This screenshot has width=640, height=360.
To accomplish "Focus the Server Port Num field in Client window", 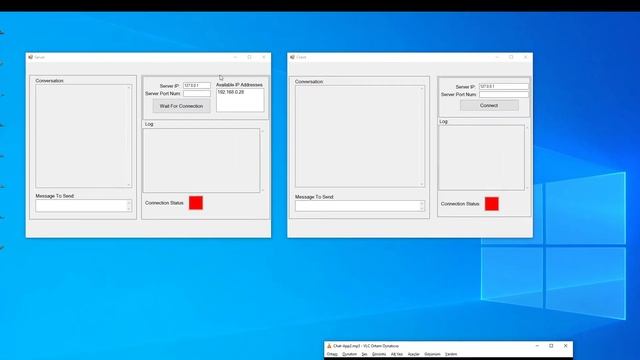I will pyautogui.click(x=503, y=94).
